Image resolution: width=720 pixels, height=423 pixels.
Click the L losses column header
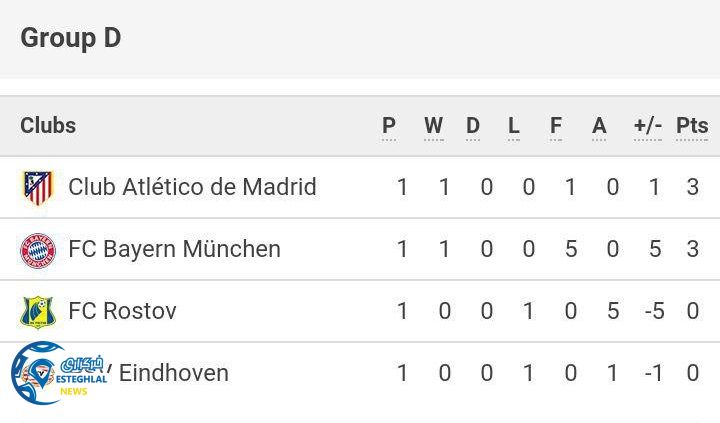[x=514, y=126]
